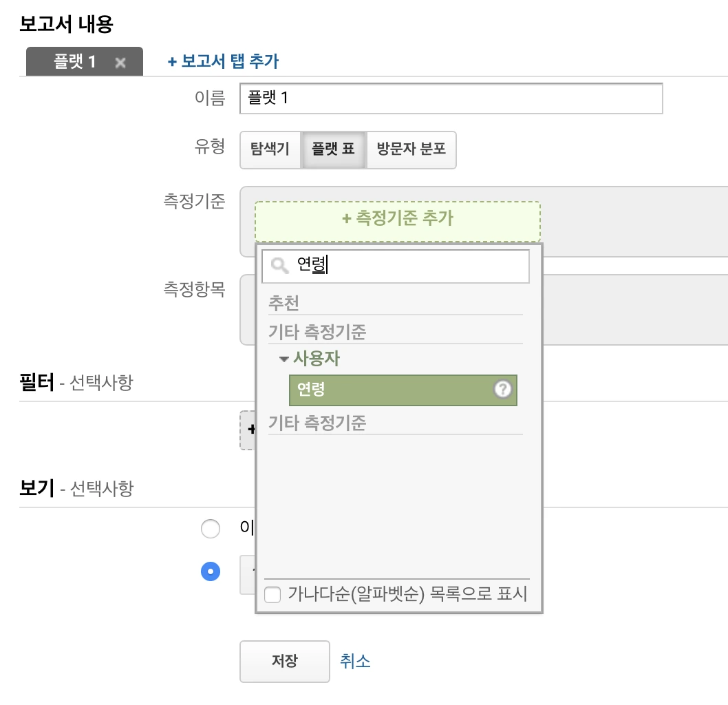Click the help icon next to 연령
The height and width of the screenshot is (705, 728).
[503, 390]
